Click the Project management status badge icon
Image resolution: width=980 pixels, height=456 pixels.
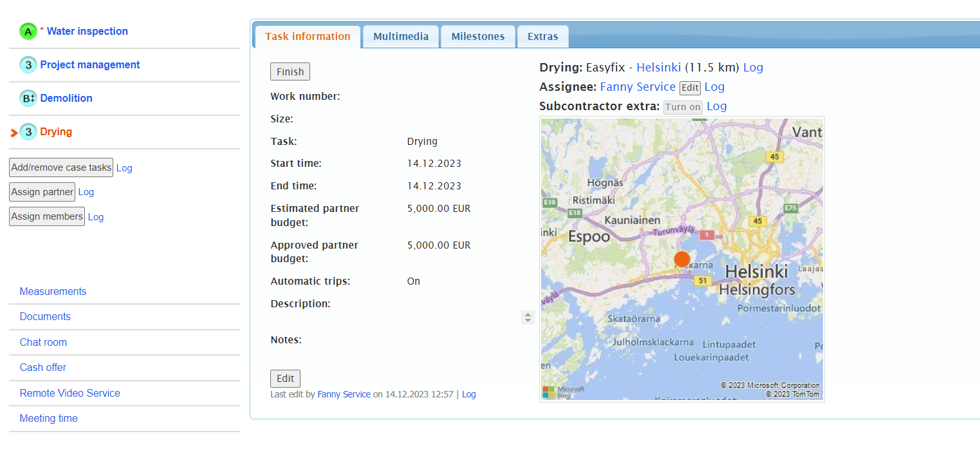(28, 65)
